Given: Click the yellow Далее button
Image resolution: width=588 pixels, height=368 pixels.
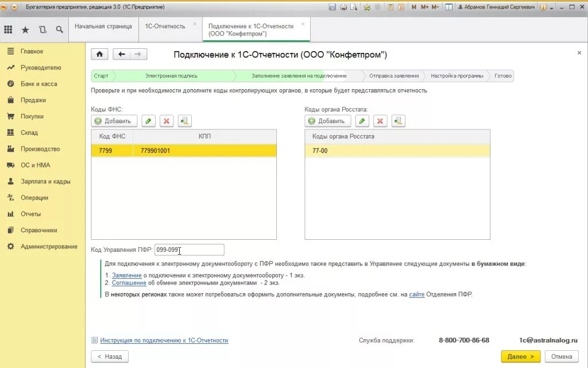Looking at the screenshot, I should pyautogui.click(x=520, y=356).
